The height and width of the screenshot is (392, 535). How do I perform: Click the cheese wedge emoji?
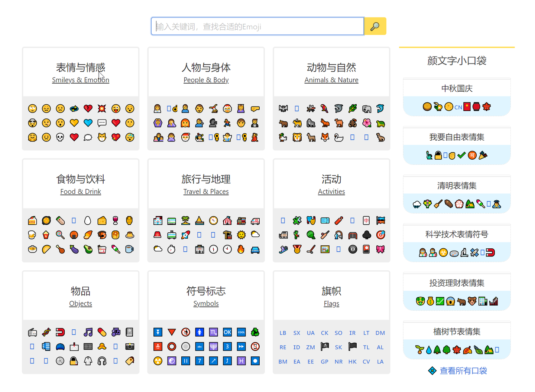102,220
